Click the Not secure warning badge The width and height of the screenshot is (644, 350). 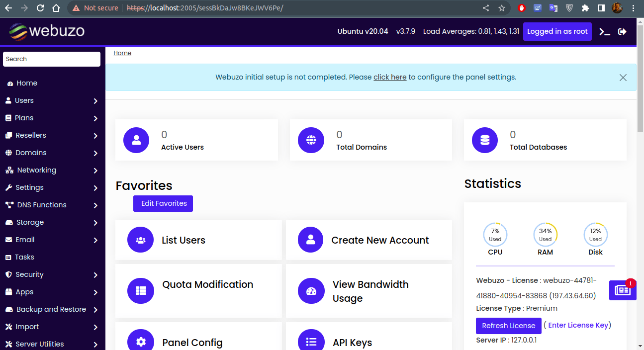[95, 8]
